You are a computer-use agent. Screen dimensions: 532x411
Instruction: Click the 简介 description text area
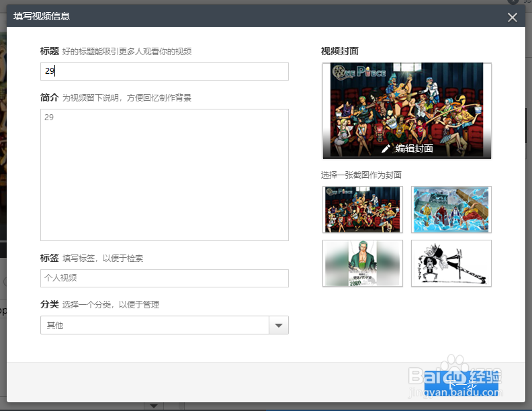[164, 175]
